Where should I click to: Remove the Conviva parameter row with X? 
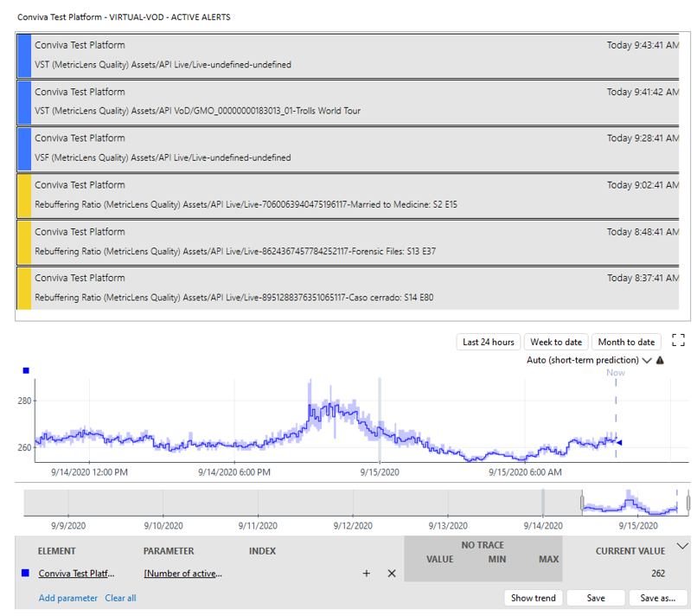pos(392,574)
